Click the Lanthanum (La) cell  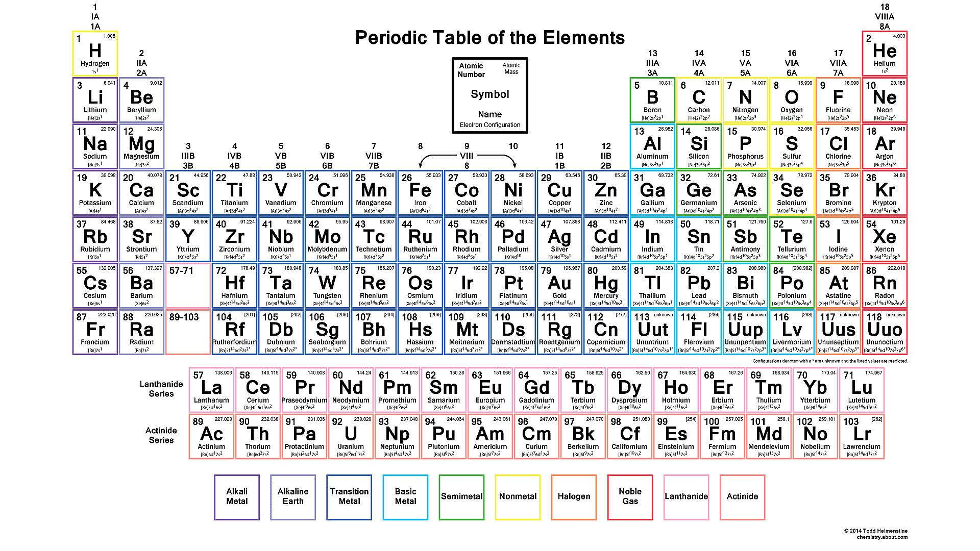point(211,390)
